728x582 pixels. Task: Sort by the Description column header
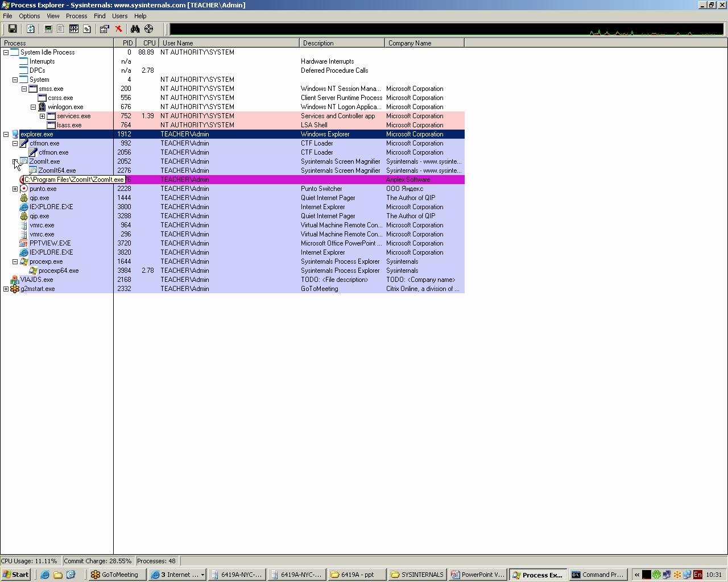342,43
